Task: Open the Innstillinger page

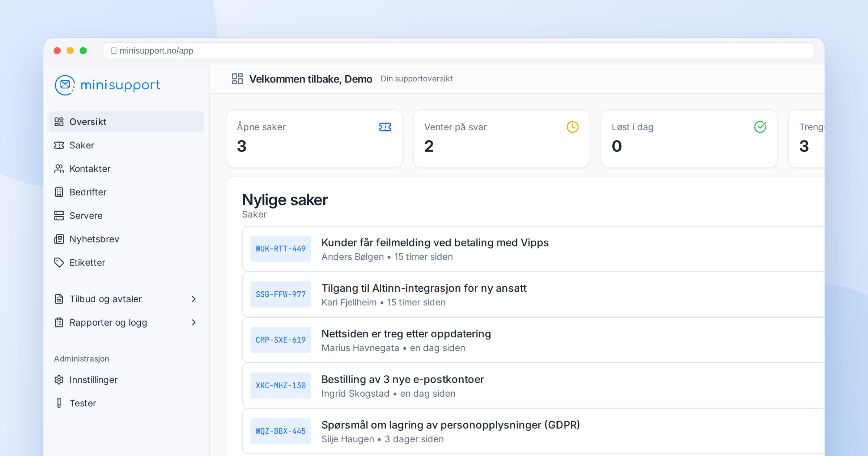Action: (x=126, y=380)
